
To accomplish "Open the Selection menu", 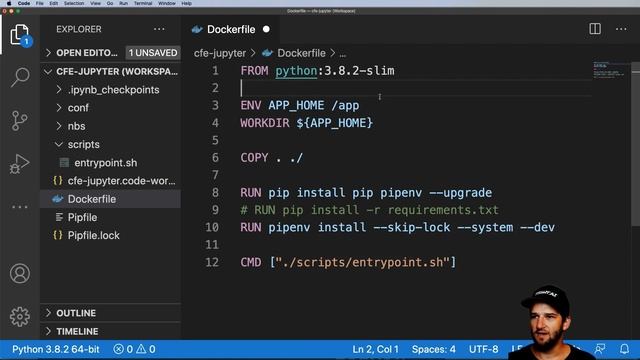I will 74,3.
